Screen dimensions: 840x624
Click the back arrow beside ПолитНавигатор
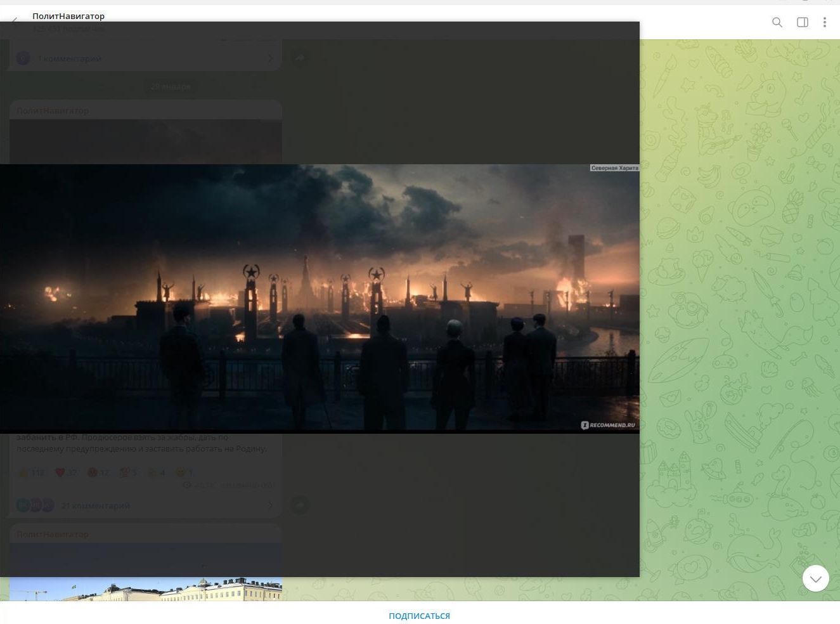(x=15, y=23)
